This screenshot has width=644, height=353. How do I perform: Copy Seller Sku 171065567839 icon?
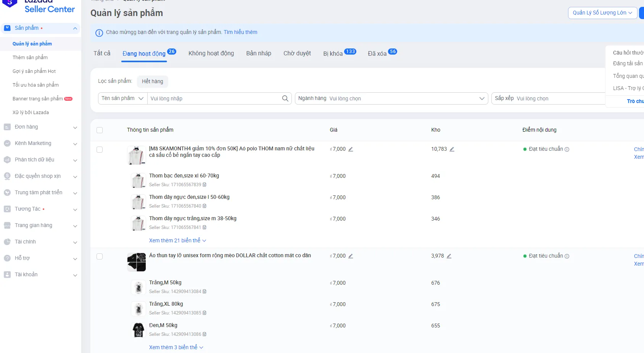[x=204, y=185]
